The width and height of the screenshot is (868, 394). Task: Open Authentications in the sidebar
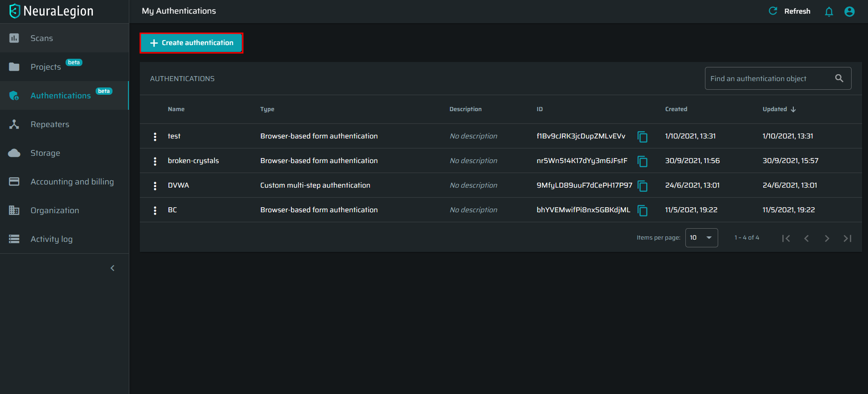point(64,96)
